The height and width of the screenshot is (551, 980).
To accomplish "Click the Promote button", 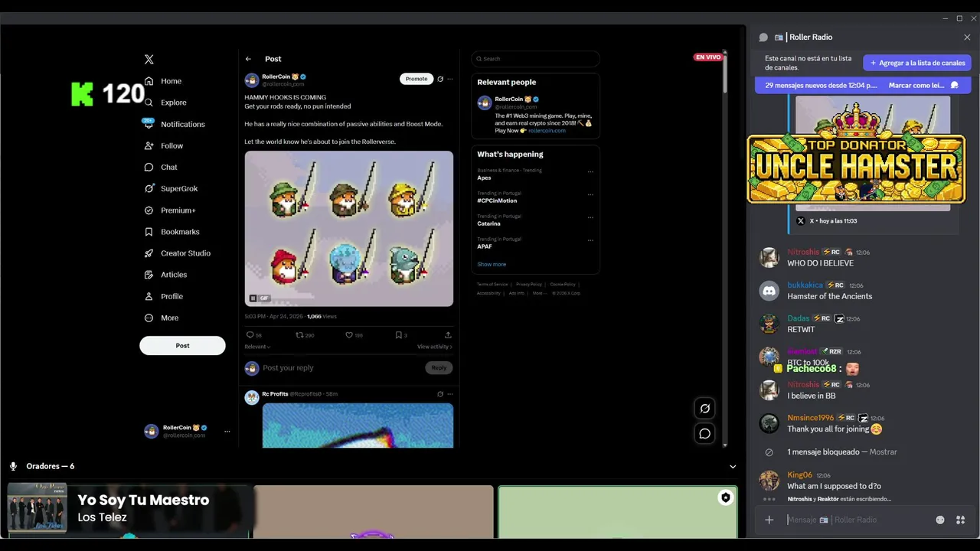I will pyautogui.click(x=416, y=79).
